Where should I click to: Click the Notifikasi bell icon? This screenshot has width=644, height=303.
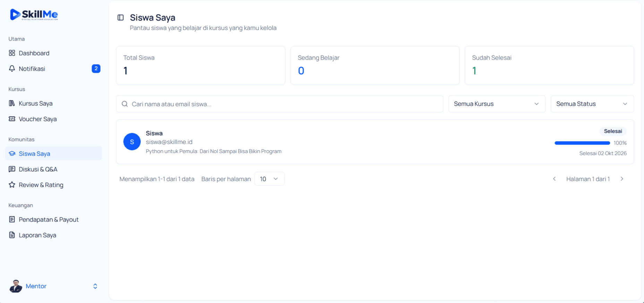coord(12,69)
